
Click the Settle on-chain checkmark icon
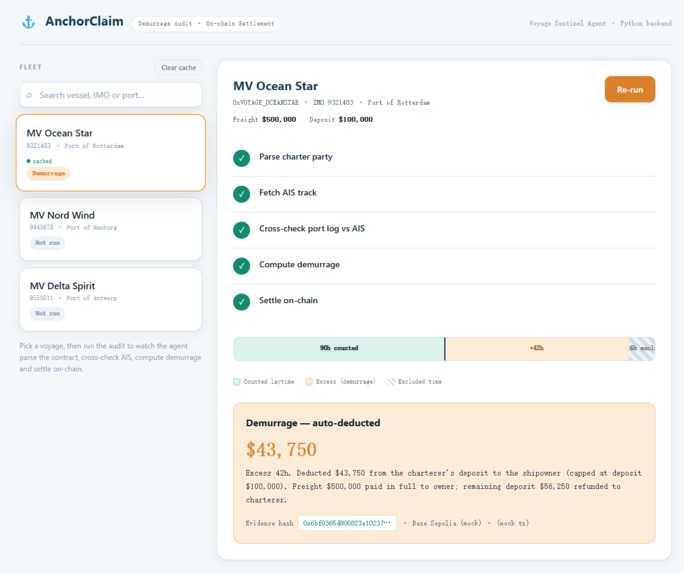click(241, 301)
